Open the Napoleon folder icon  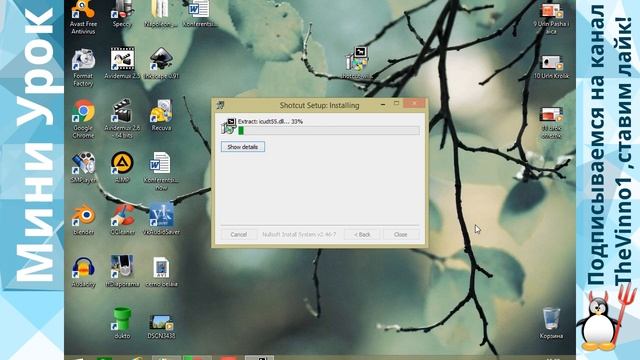(x=161, y=13)
